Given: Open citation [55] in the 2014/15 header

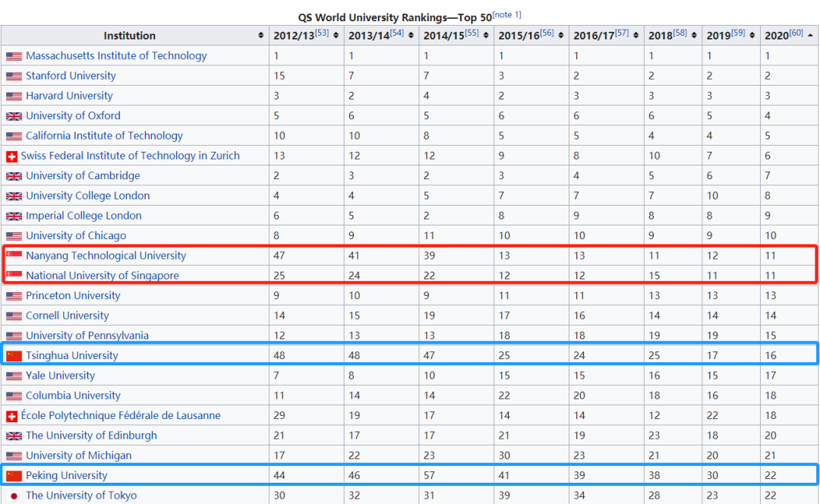Looking at the screenshot, I should pos(471,33).
